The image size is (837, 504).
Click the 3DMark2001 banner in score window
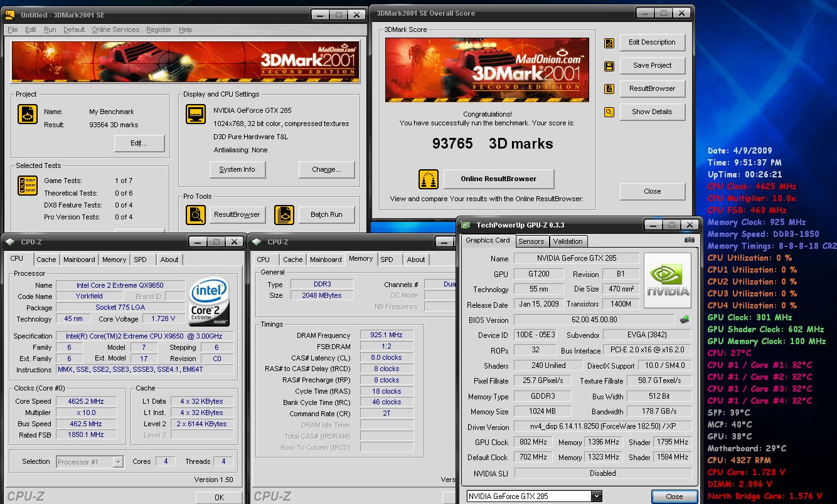(x=487, y=70)
